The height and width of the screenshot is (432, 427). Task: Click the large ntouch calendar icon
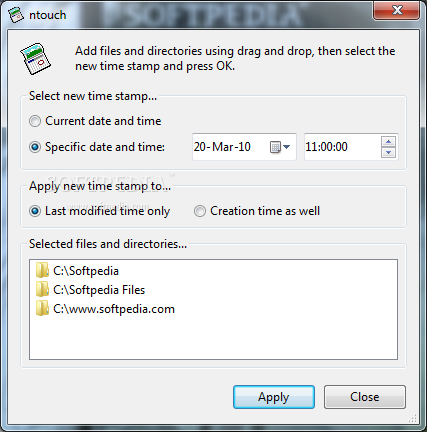35,58
